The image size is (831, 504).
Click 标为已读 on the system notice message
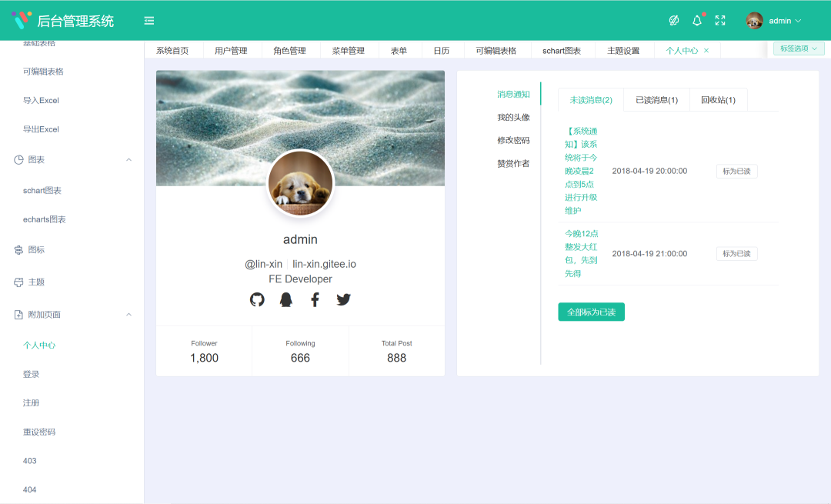coord(736,171)
